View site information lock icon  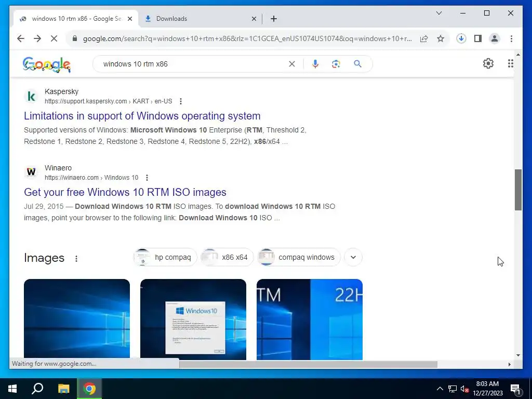(75, 38)
